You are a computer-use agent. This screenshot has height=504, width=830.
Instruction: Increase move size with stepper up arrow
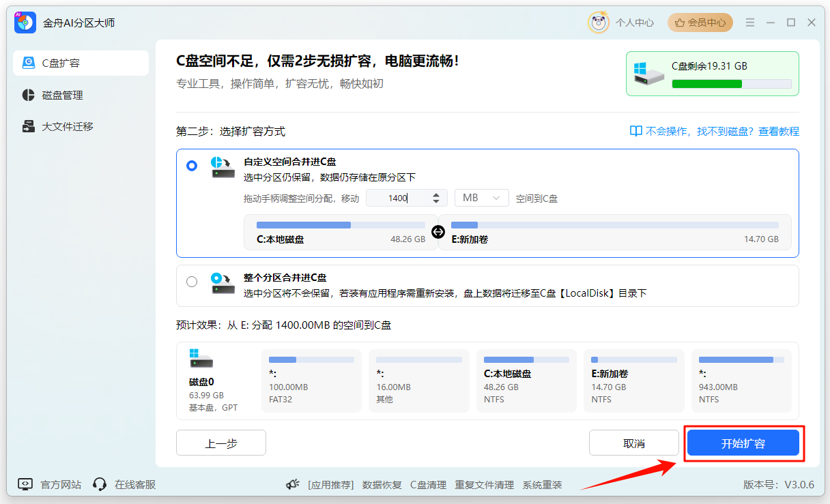(x=436, y=194)
